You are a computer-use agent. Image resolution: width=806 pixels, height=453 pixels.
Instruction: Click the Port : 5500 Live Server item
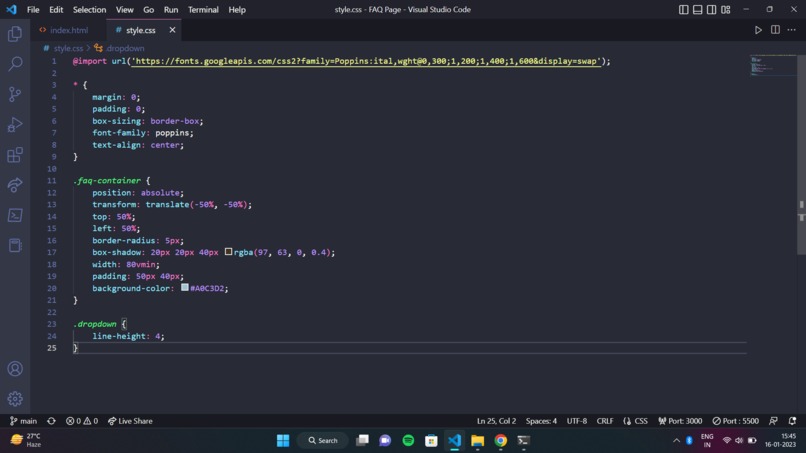pyautogui.click(x=735, y=421)
